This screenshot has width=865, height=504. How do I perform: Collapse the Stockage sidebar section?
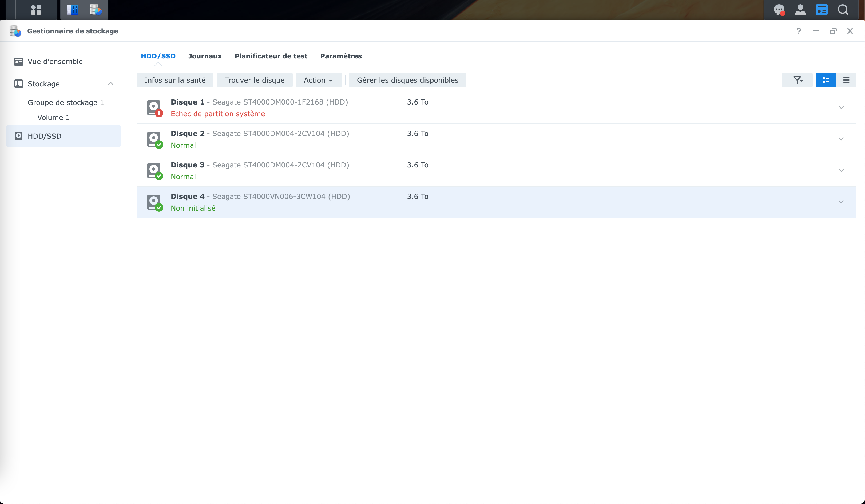pos(110,84)
